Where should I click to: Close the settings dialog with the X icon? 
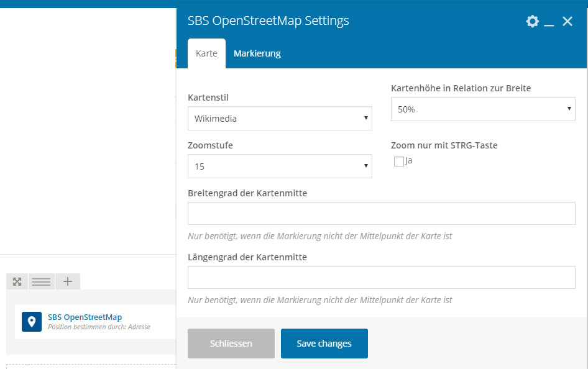(x=567, y=21)
